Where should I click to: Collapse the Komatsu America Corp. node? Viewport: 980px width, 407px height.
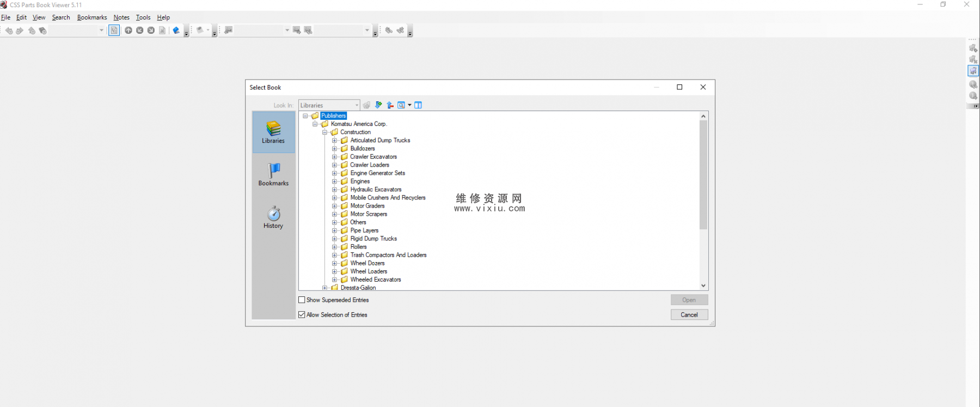pyautogui.click(x=315, y=124)
